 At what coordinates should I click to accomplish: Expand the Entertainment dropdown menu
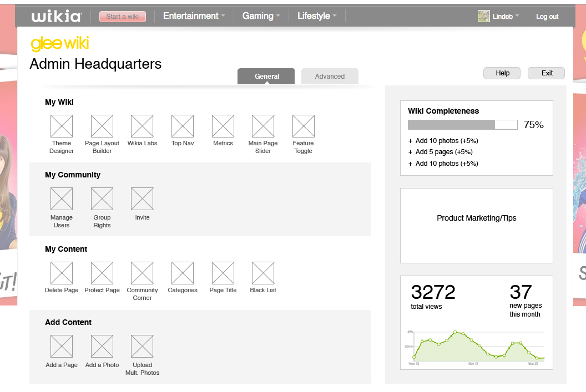[194, 16]
